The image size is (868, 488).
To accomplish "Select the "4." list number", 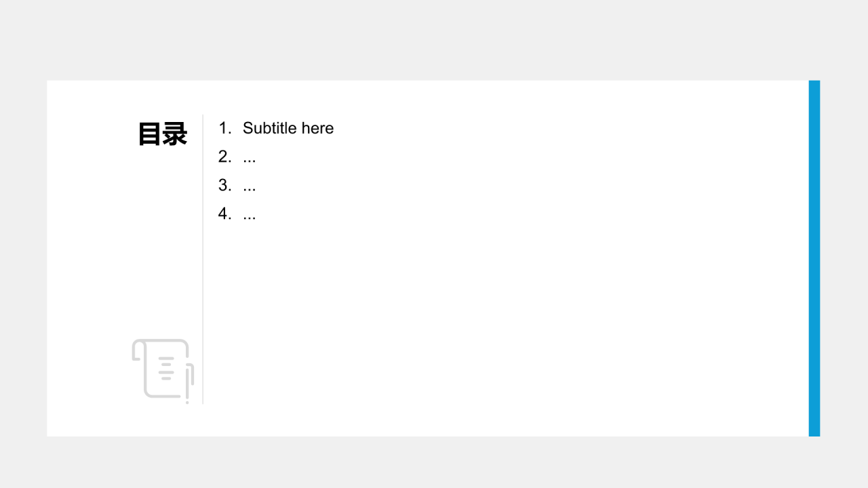I will [224, 213].
